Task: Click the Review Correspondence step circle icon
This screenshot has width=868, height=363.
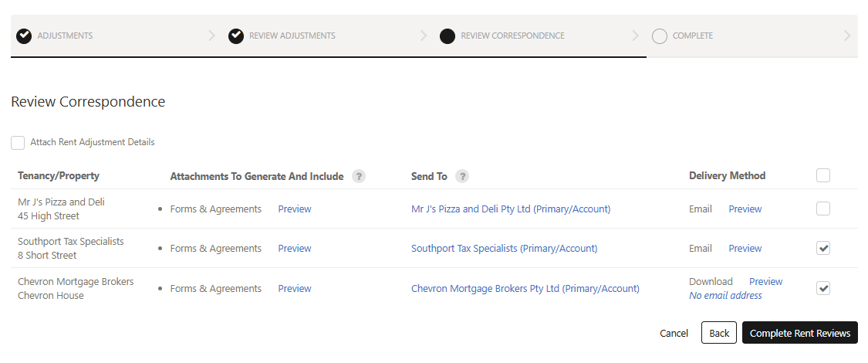Action: pyautogui.click(x=448, y=36)
